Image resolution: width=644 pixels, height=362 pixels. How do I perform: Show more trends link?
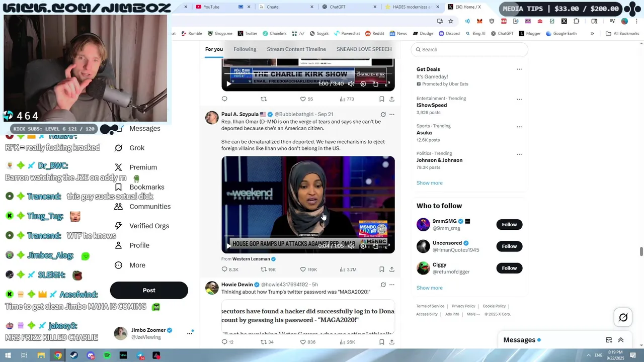(x=430, y=183)
